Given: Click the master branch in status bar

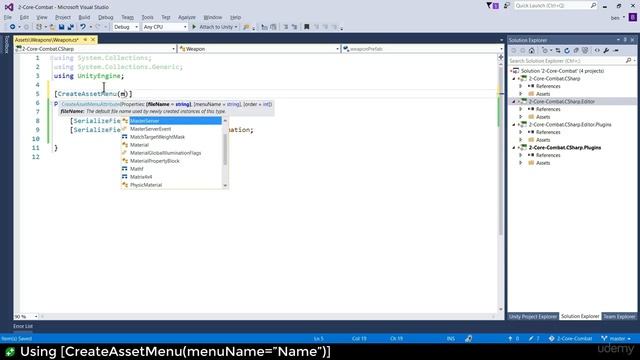Looking at the screenshot, I should click(616, 338).
